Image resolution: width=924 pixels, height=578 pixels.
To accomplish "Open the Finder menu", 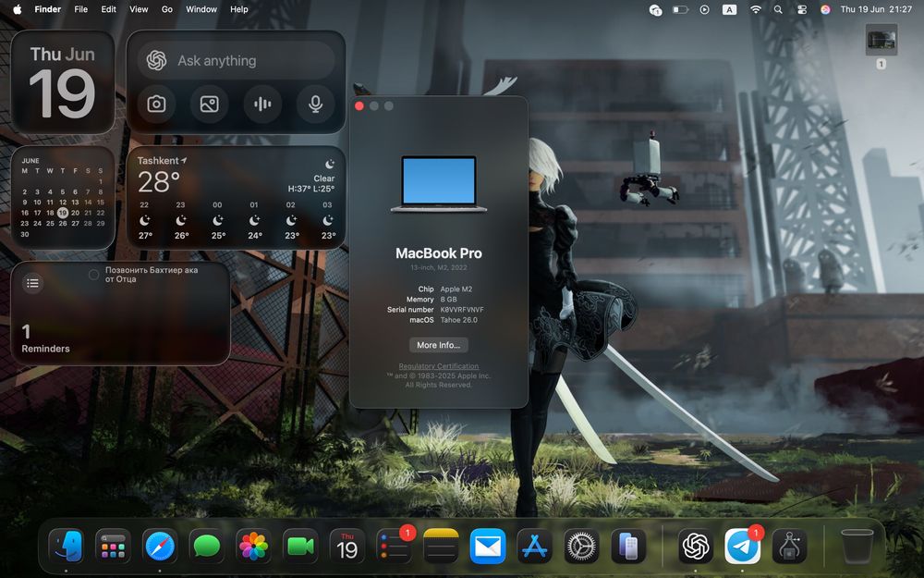I will tap(48, 9).
